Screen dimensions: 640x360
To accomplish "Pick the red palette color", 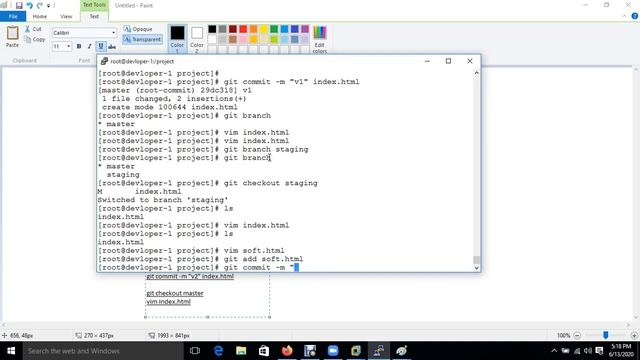I will click(243, 29).
